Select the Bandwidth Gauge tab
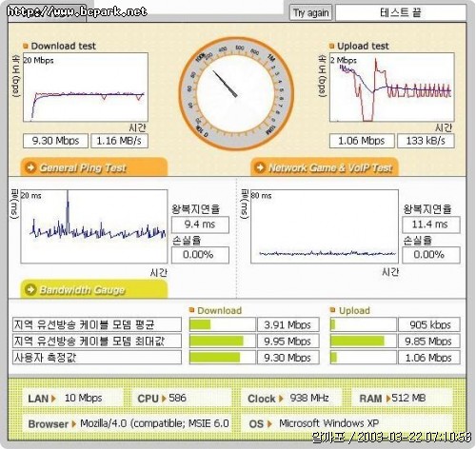The image size is (476, 449). 94,289
